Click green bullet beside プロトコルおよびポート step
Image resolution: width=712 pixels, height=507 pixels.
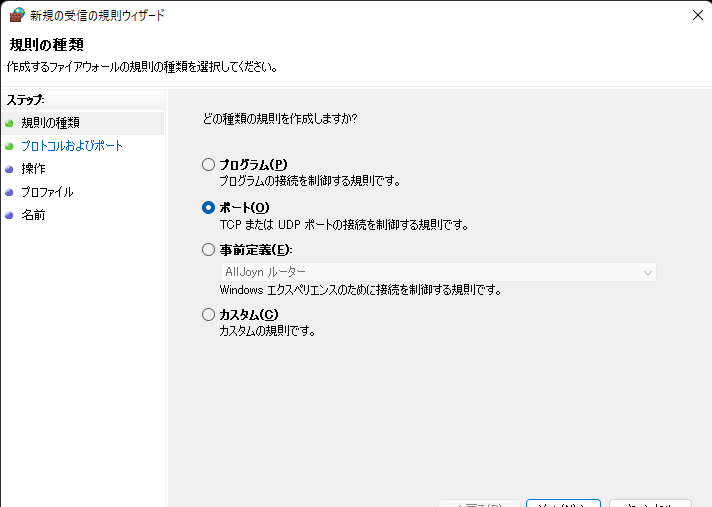point(10,146)
